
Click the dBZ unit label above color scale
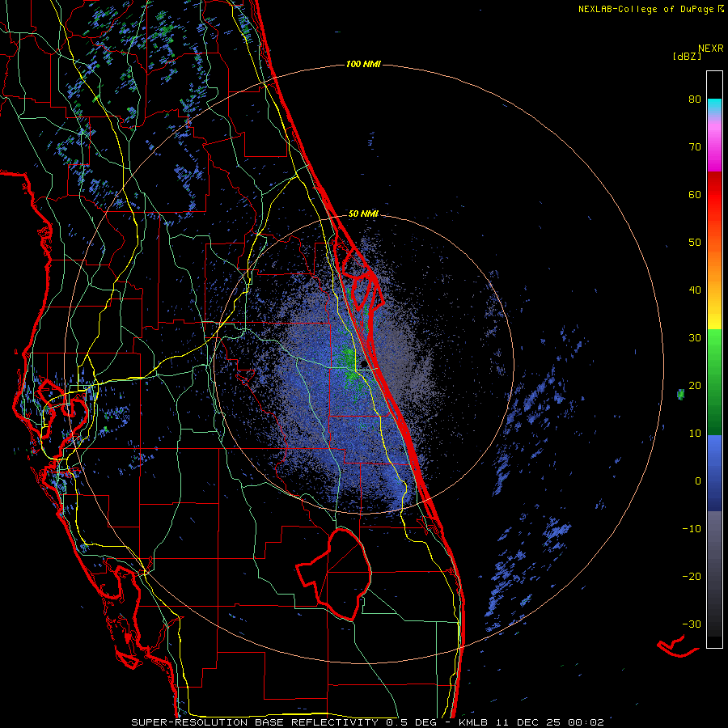(687, 56)
